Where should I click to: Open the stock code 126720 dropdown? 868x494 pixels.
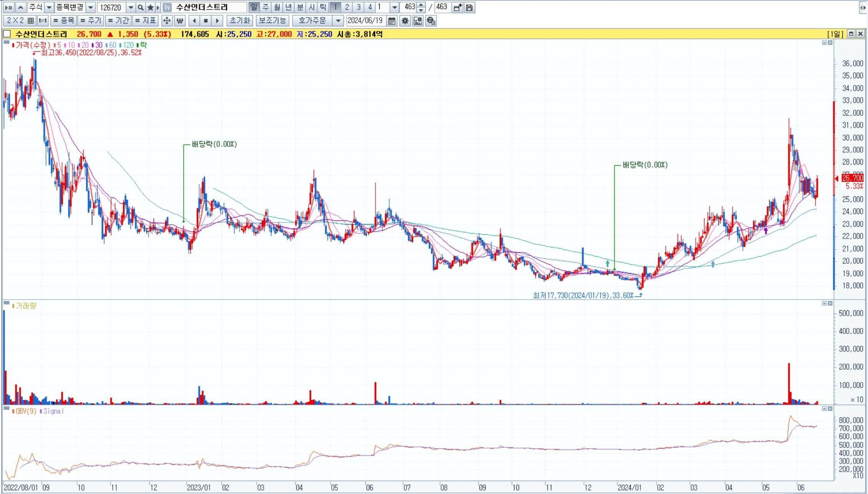coord(131,7)
